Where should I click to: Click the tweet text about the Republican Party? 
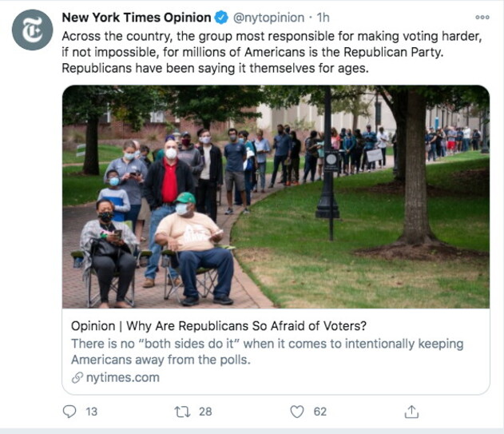[272, 52]
